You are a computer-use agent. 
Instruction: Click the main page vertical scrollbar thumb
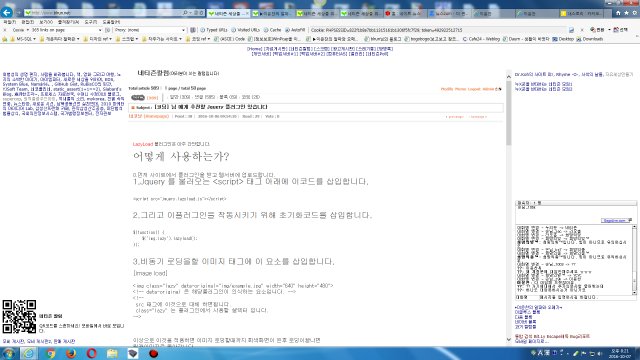click(x=509, y=112)
